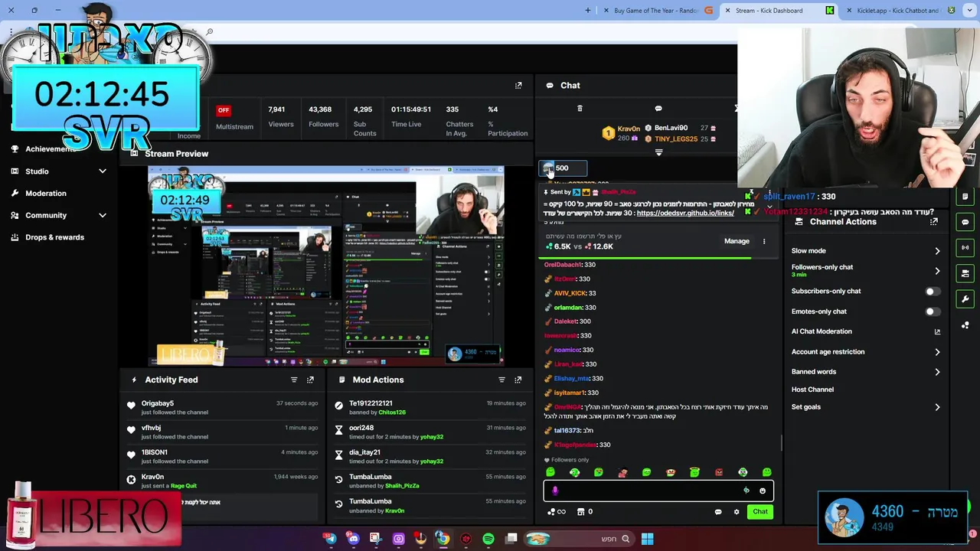Open Telegram from the taskbar
Image resolution: width=980 pixels, height=551 pixels.
(330, 539)
